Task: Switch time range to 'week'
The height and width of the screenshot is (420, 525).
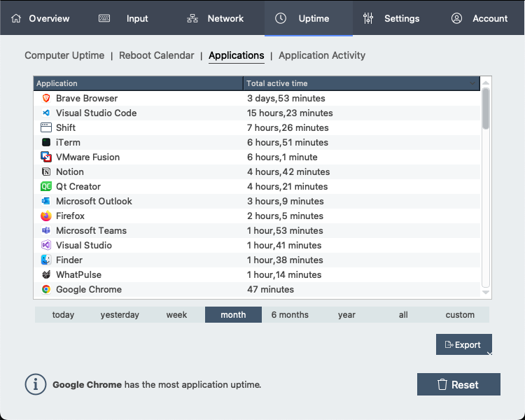Action: (176, 315)
